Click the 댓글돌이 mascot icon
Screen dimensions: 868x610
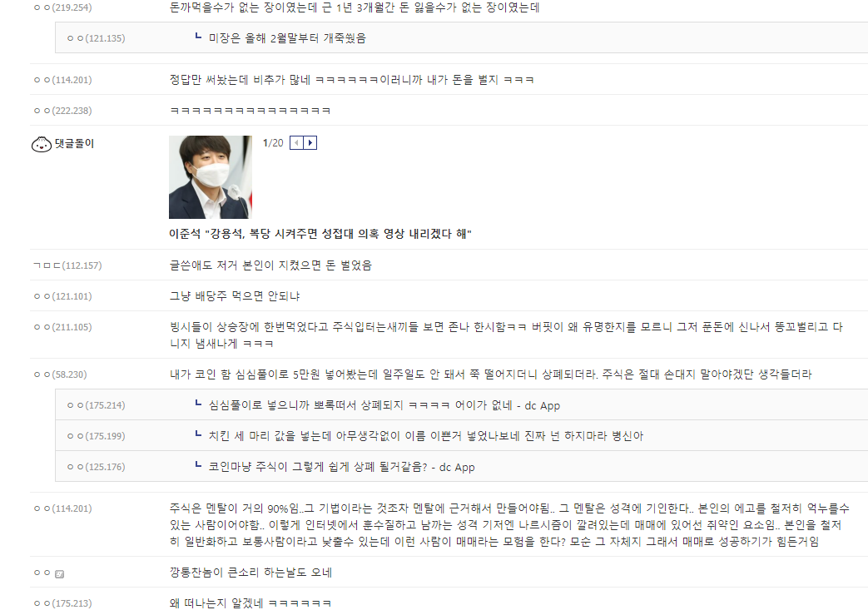pos(42,145)
